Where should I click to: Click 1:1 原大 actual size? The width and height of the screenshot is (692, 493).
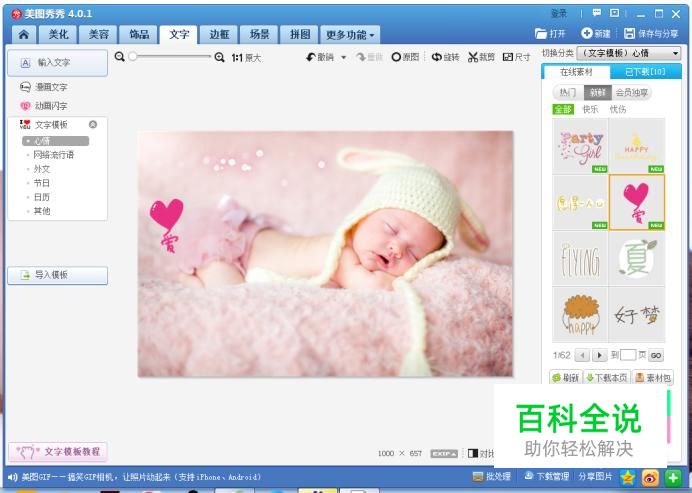tap(246, 58)
